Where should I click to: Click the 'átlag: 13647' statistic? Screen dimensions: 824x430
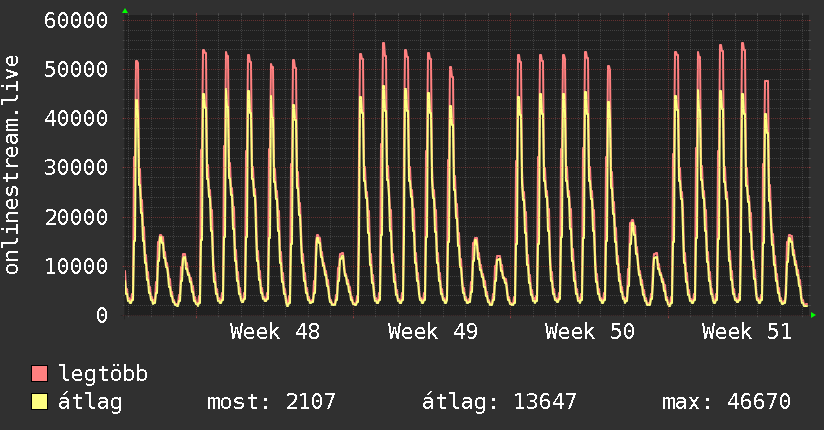coord(499,402)
